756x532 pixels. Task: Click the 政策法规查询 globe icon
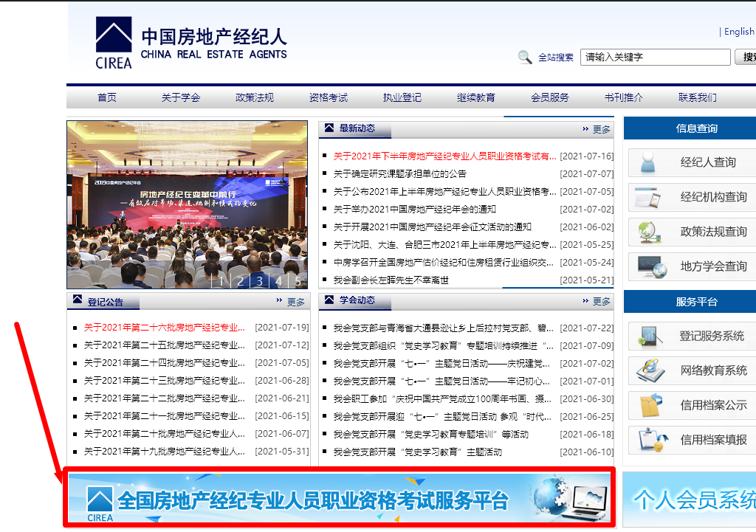tap(649, 232)
